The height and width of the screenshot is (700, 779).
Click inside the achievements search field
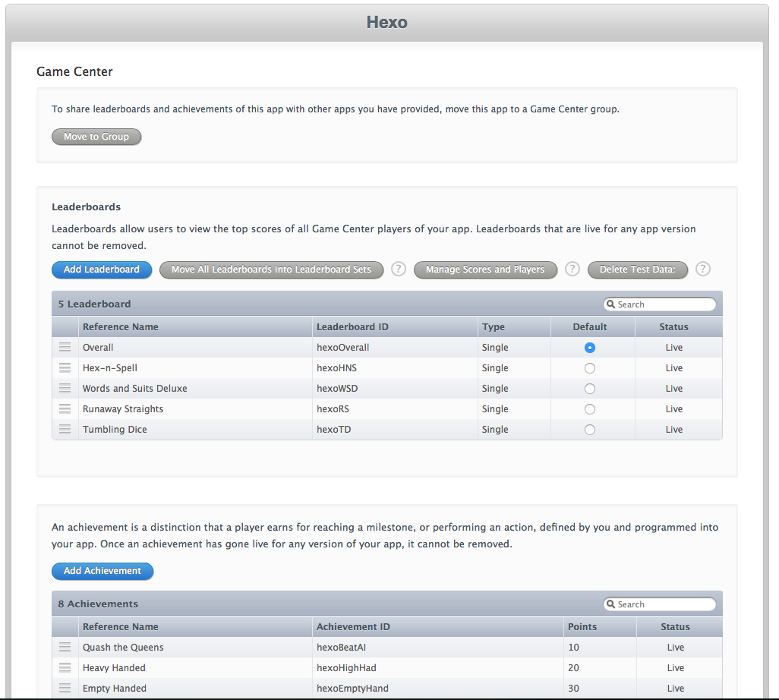point(664,604)
